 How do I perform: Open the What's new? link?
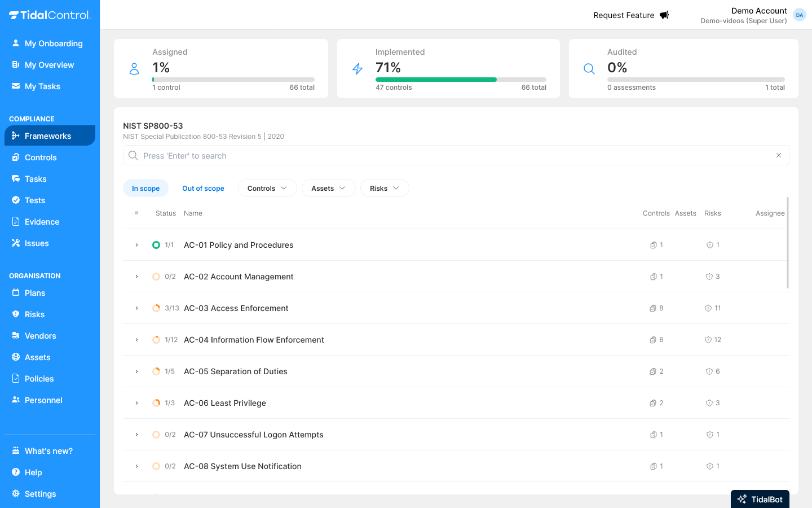click(x=48, y=450)
